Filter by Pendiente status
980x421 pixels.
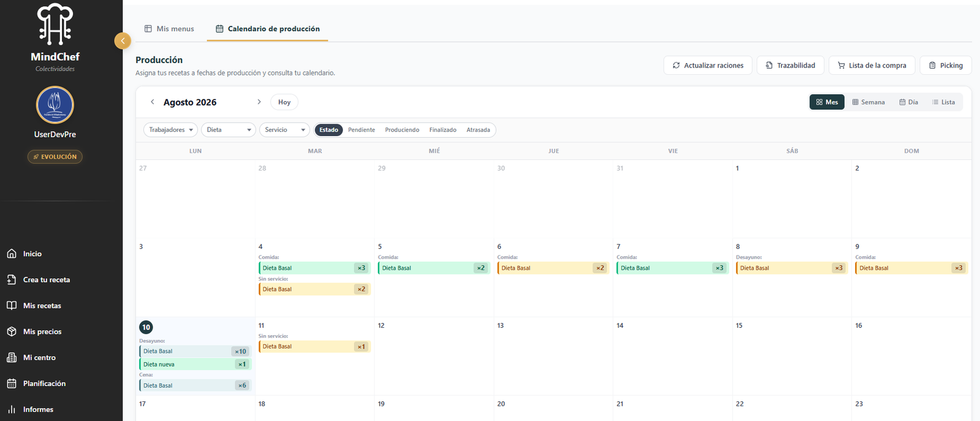[x=361, y=130]
